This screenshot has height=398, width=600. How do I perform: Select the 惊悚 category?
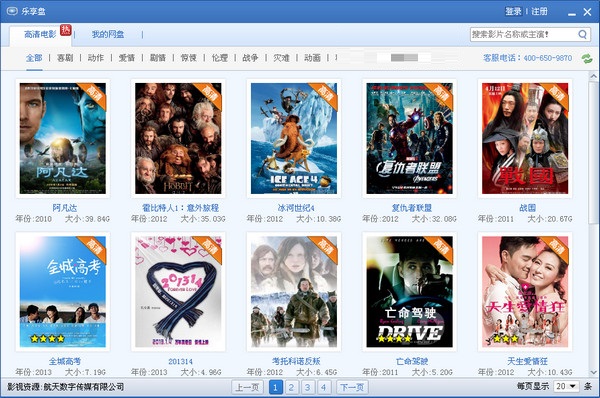click(x=189, y=58)
